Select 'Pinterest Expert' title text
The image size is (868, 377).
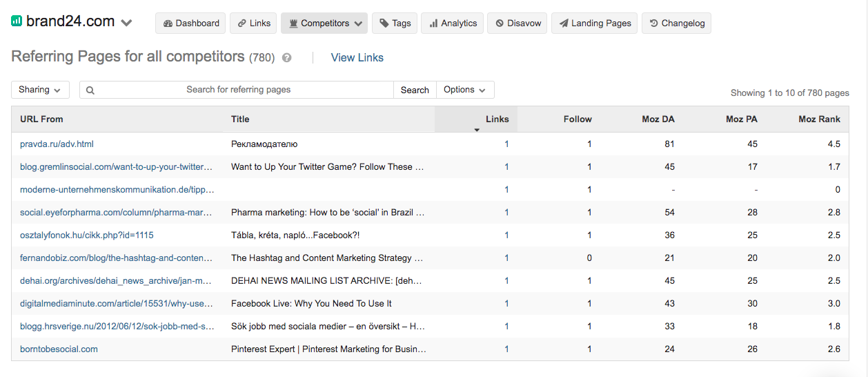328,349
